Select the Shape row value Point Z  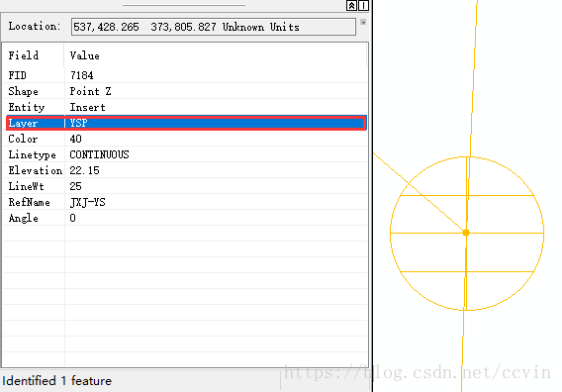tap(90, 91)
